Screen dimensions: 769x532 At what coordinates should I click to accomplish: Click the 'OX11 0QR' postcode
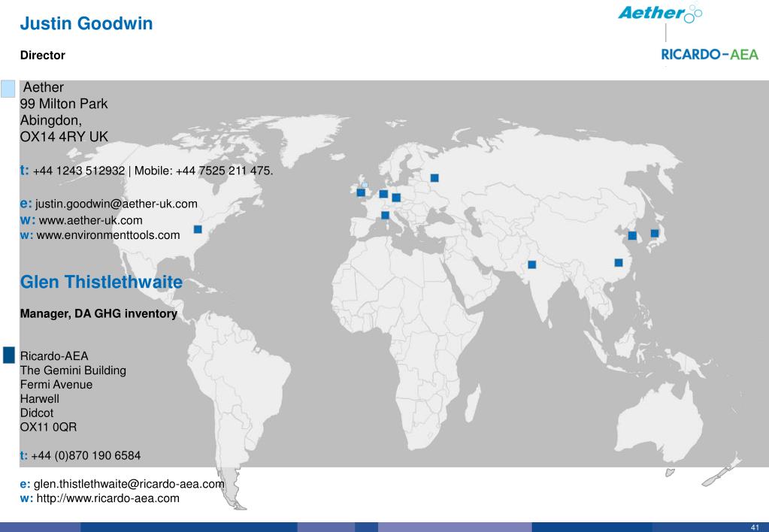point(49,428)
